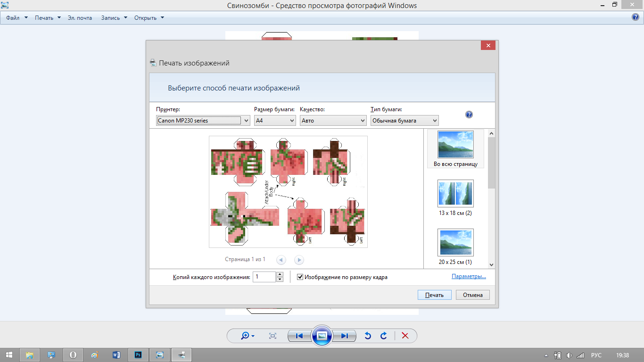This screenshot has width=644, height=362.
Task: Open viewer help icon at top right
Action: coord(636,17)
